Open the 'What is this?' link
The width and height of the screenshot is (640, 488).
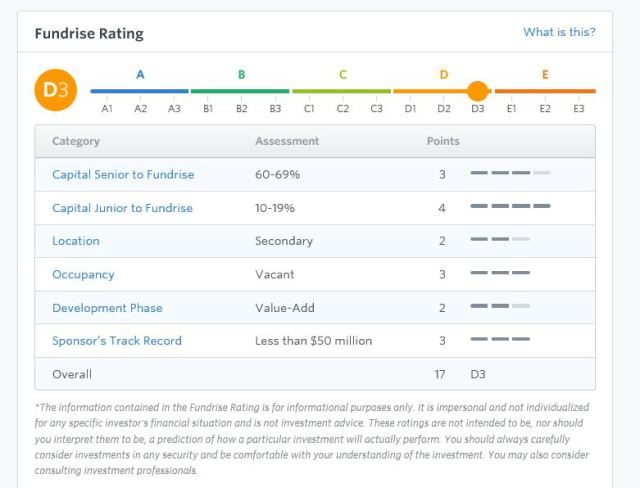[x=559, y=32]
